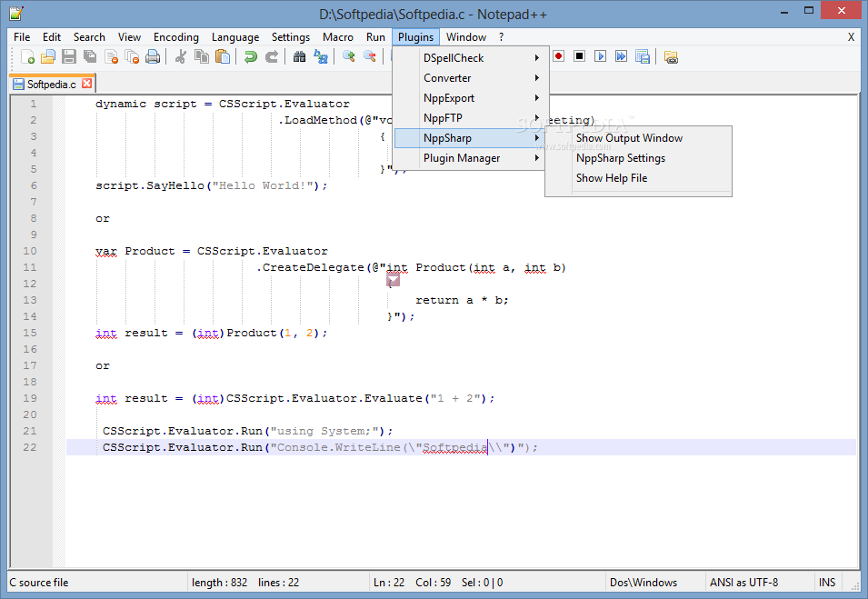Open the Search menu
The width and height of the screenshot is (868, 599).
point(89,37)
